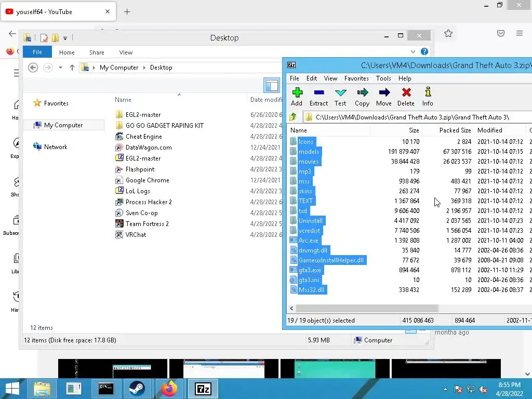532x399 pixels.
Task: Open Command Prompt from the taskbar
Action: pos(105,389)
